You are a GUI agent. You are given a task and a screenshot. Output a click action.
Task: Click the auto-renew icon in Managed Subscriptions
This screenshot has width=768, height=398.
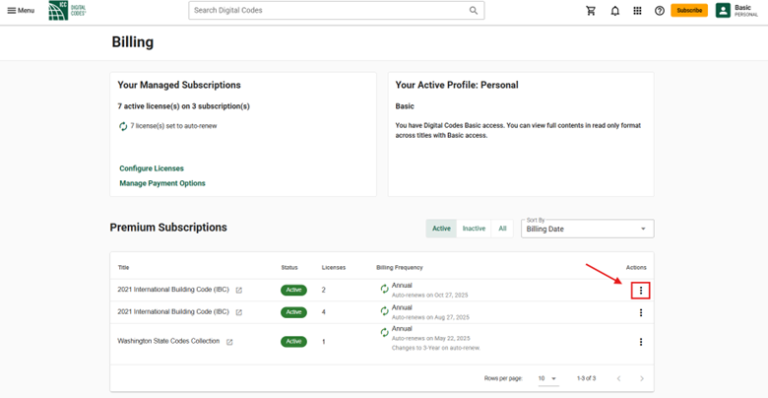click(x=123, y=126)
